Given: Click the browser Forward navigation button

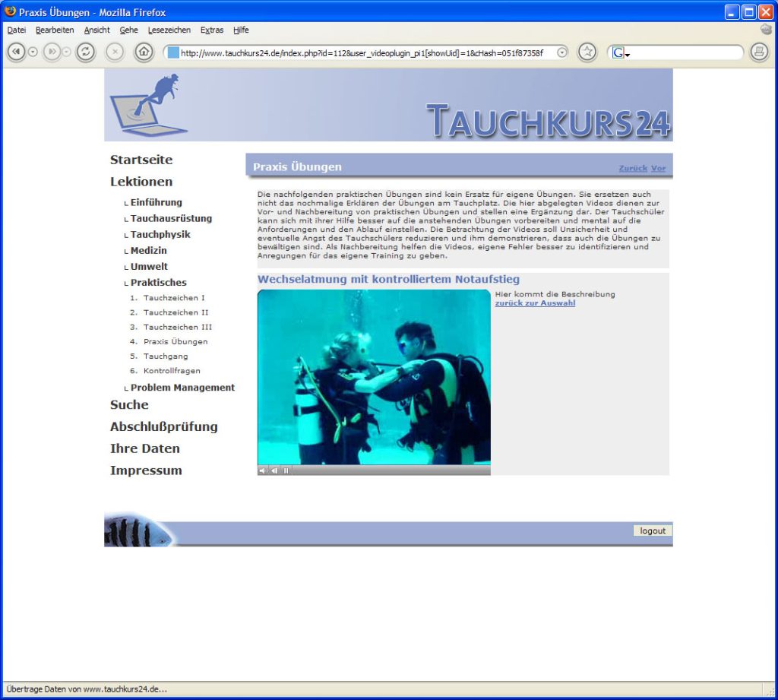Looking at the screenshot, I should pyautogui.click(x=51, y=52).
